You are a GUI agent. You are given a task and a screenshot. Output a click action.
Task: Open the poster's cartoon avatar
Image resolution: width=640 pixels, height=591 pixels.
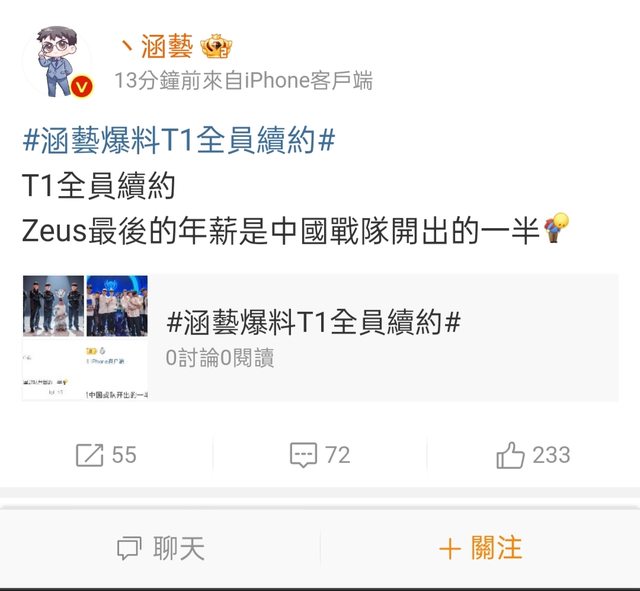point(56,61)
